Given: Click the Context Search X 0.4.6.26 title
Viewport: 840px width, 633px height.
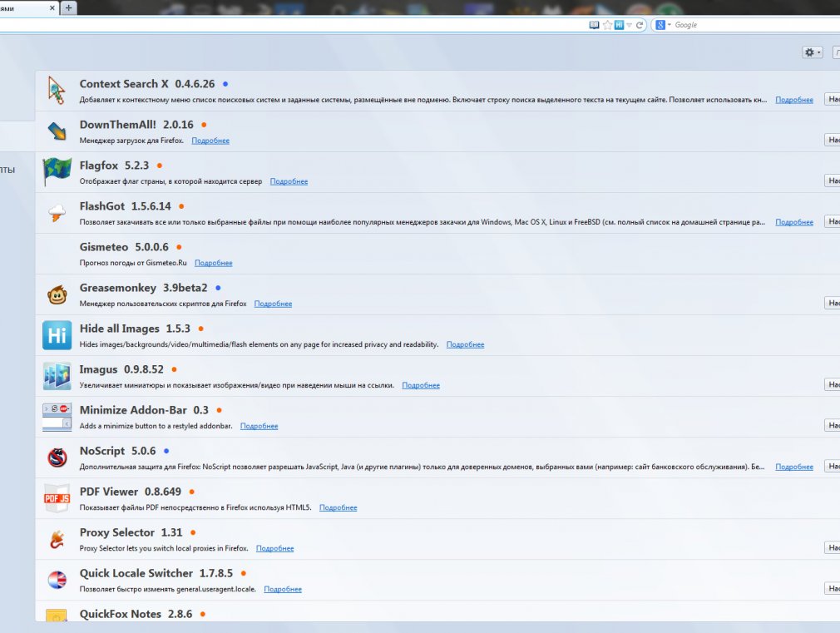Looking at the screenshot, I should [146, 84].
